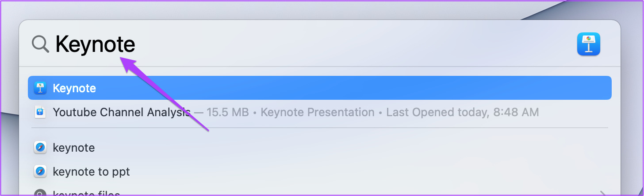
Task: Expand the chevron on the keynote files row
Action: 602,193
